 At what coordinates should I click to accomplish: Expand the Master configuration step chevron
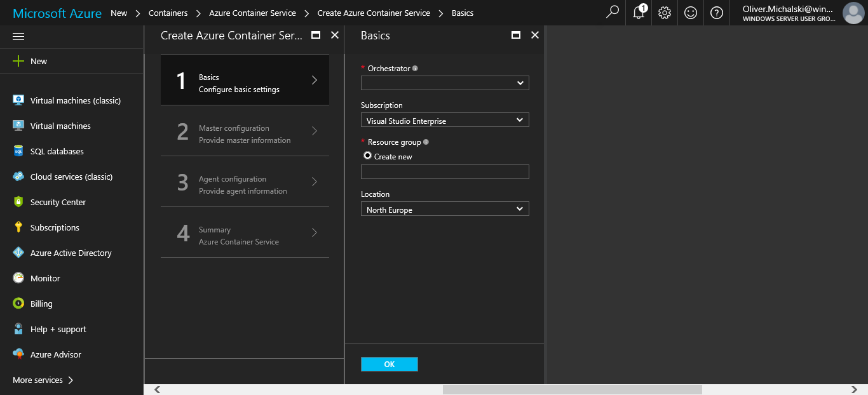(315, 131)
